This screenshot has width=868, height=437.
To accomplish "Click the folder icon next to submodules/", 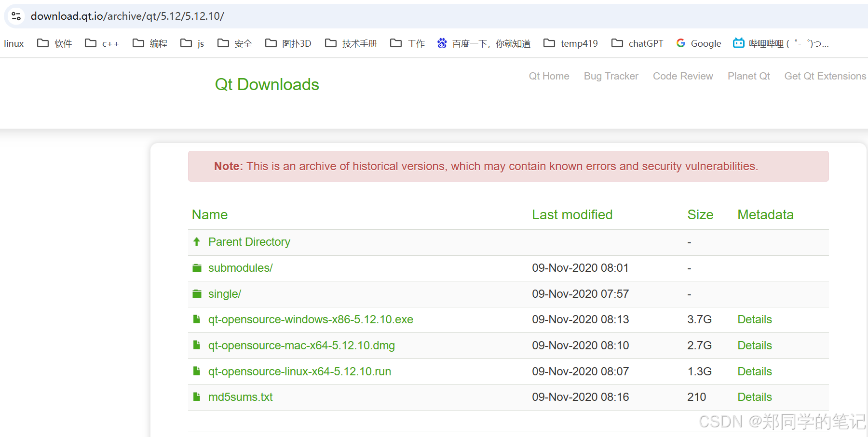I will (197, 267).
